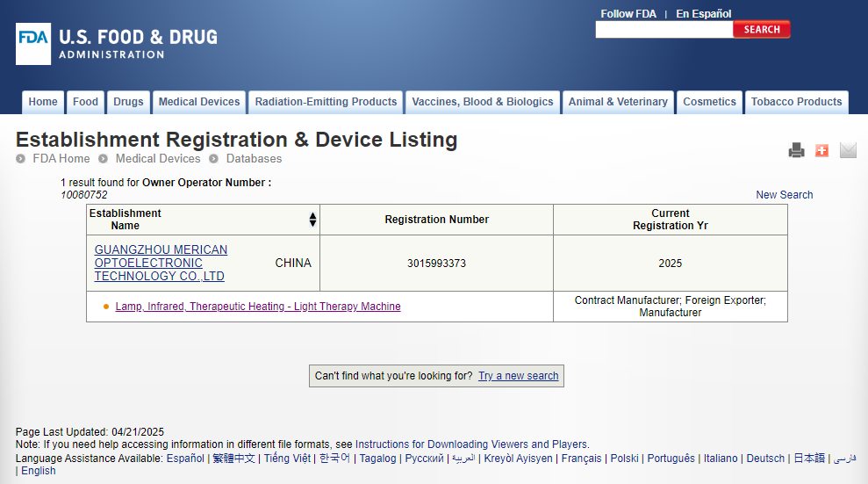Viewport: 868px width, 484px height.
Task: Select Polski language assistance
Action: (624, 459)
